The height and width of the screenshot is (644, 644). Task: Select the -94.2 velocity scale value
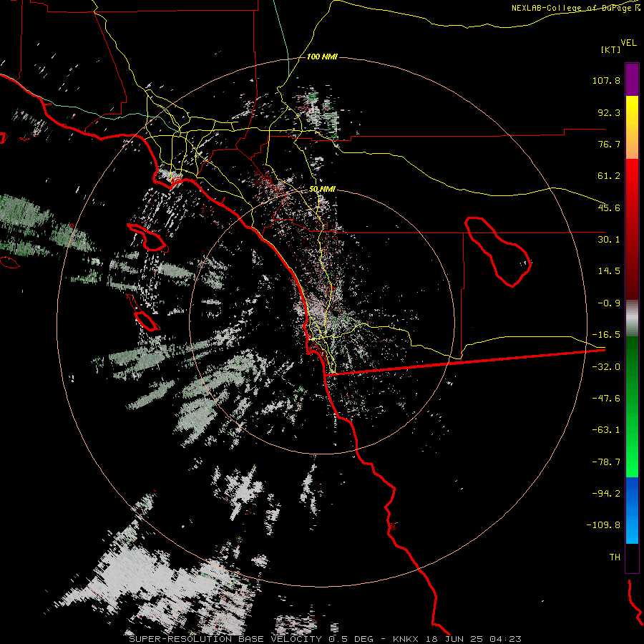(606, 494)
